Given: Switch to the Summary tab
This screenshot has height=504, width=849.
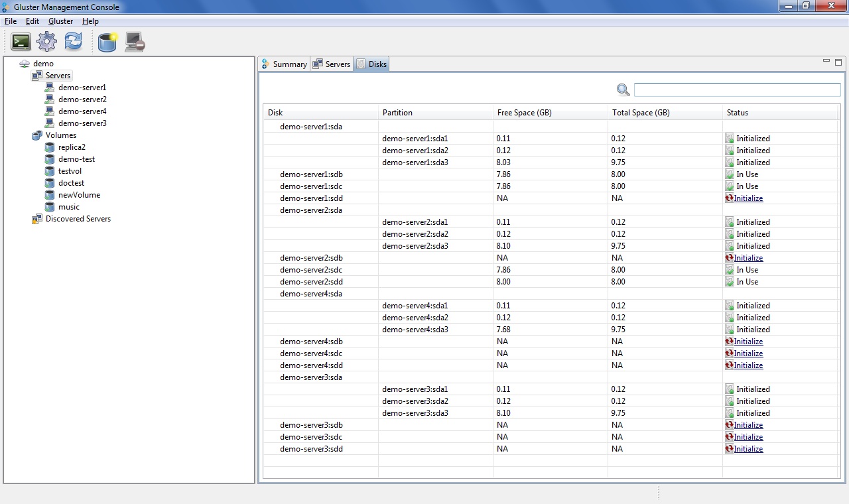Looking at the screenshot, I should pyautogui.click(x=284, y=64).
